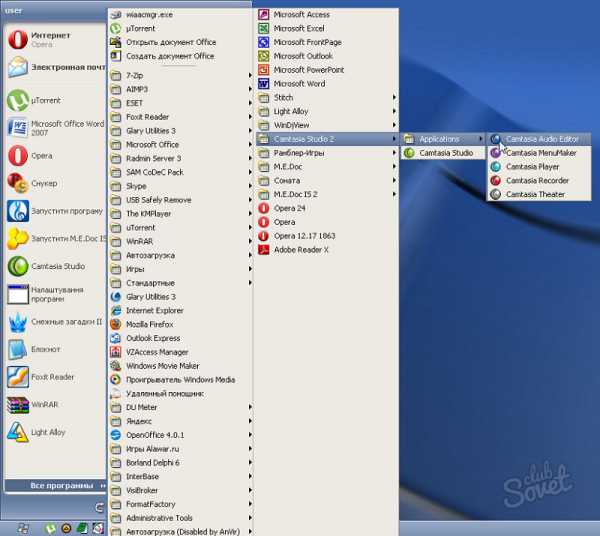The height and width of the screenshot is (536, 600).
Task: Launch Camtasia Studio from the submenu
Action: click(443, 153)
